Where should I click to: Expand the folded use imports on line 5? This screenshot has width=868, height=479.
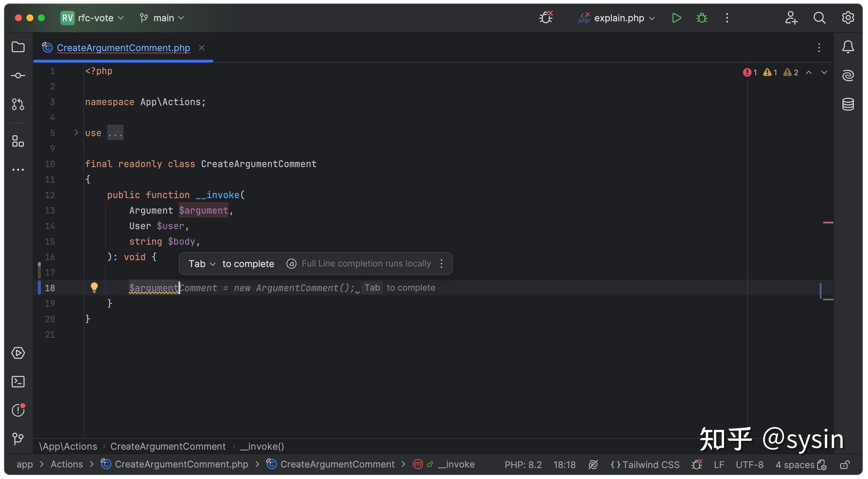coord(115,132)
